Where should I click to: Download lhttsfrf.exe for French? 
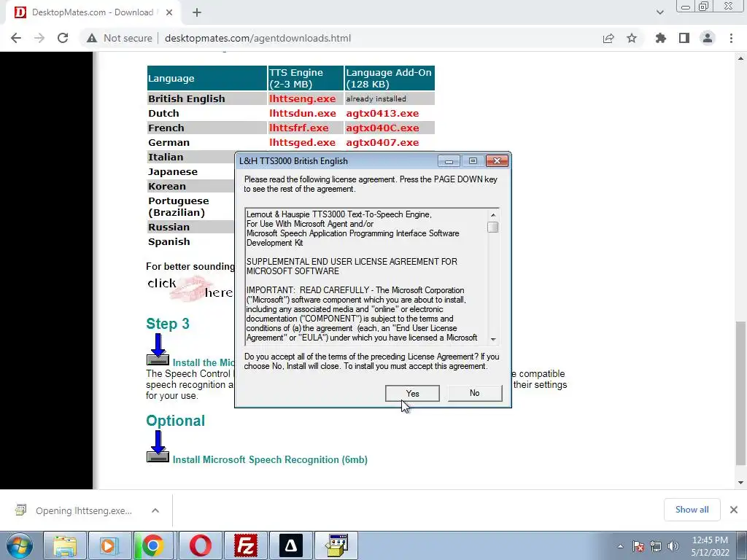coord(298,128)
